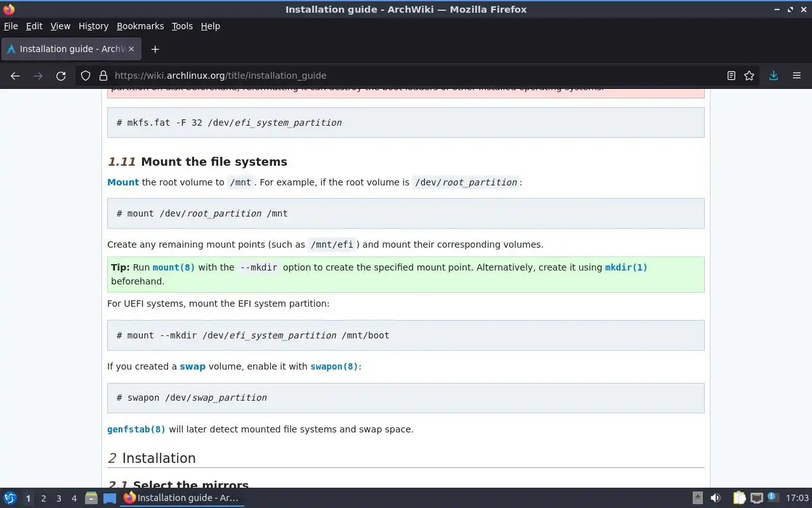
Task: Open the File menu
Action: (11, 26)
